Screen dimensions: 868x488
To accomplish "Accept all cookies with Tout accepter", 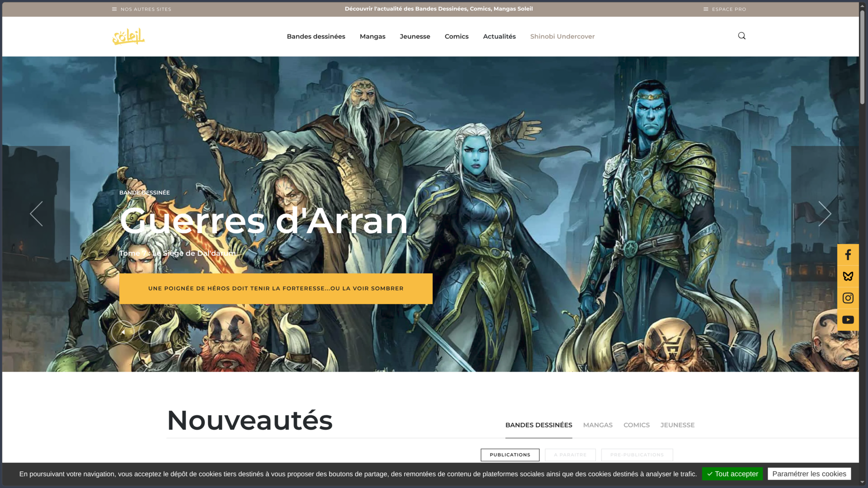I will click(x=732, y=474).
